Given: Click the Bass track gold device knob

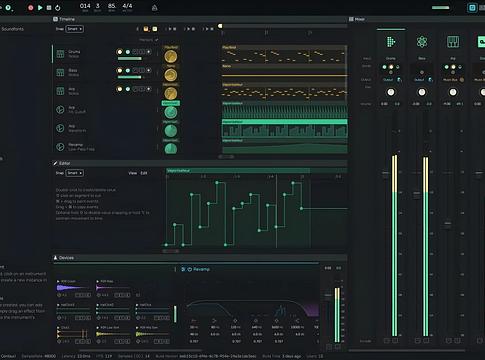Looking at the screenshot, I should pyautogui.click(x=171, y=75).
